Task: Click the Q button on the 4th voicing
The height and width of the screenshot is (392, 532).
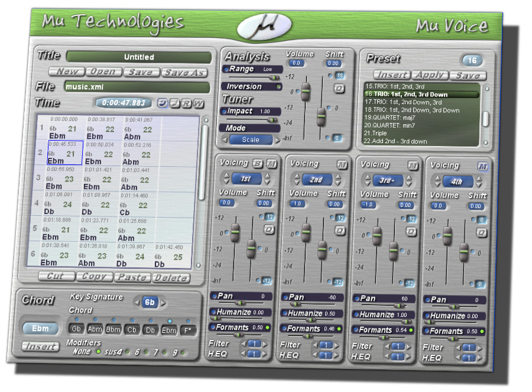Action: (481, 233)
